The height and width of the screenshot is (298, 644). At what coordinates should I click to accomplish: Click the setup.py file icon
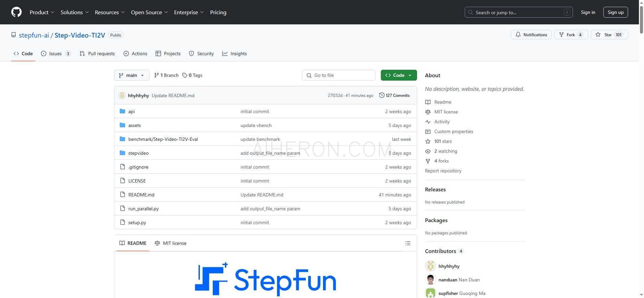click(x=122, y=222)
